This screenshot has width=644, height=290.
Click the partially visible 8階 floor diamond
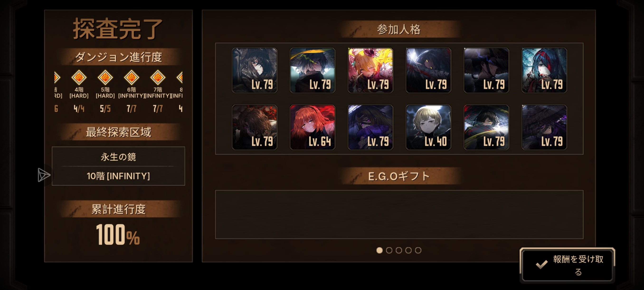pyautogui.click(x=180, y=77)
